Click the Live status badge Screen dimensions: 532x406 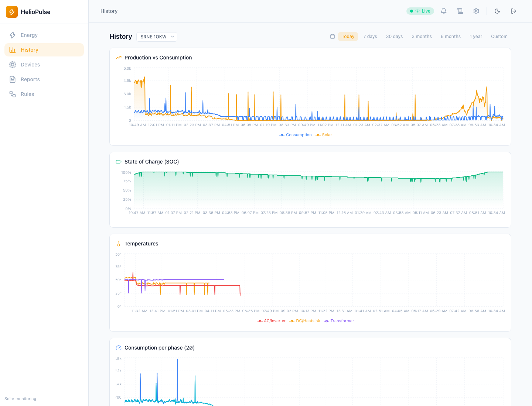click(x=420, y=11)
